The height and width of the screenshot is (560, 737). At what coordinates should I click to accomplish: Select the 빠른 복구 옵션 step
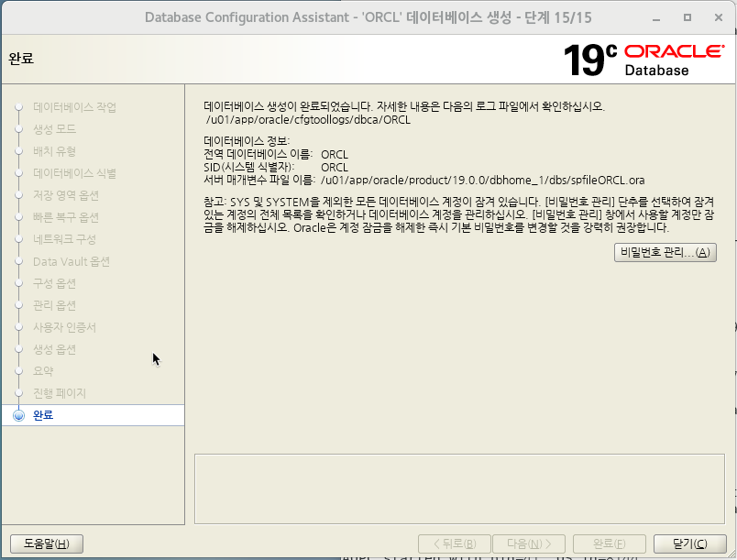pos(66,217)
